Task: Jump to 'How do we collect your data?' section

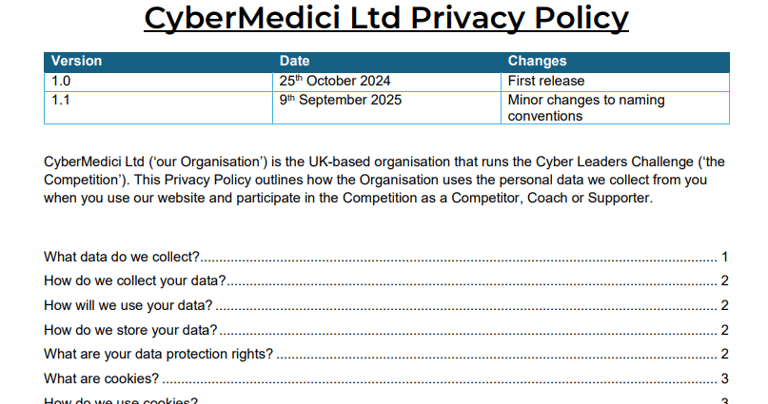Action: (x=386, y=281)
